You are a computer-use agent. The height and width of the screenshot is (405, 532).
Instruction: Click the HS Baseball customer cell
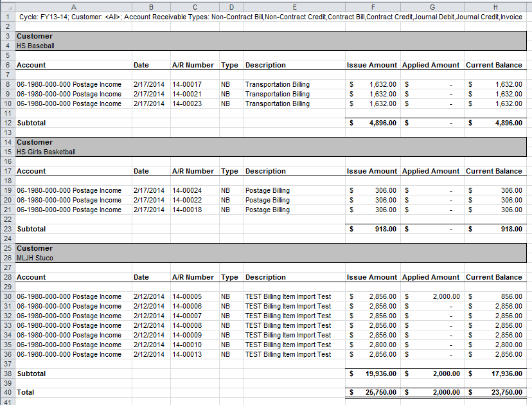point(36,46)
